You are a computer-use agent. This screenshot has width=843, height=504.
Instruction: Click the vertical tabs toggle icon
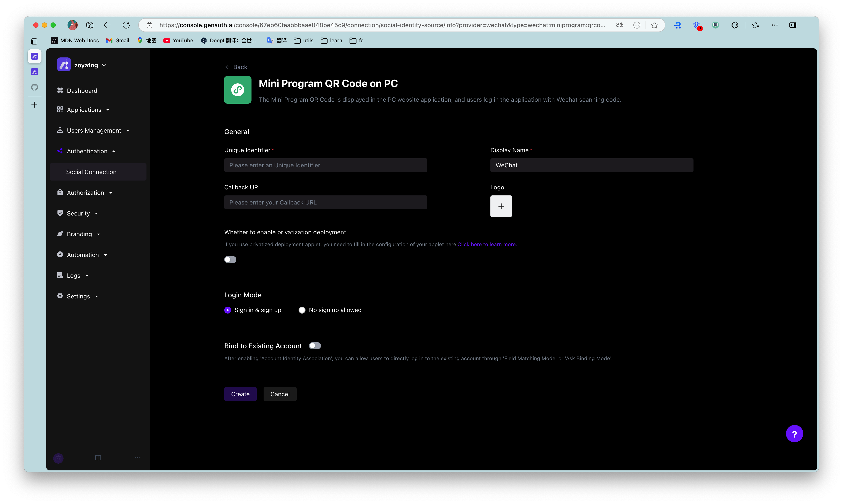34,41
